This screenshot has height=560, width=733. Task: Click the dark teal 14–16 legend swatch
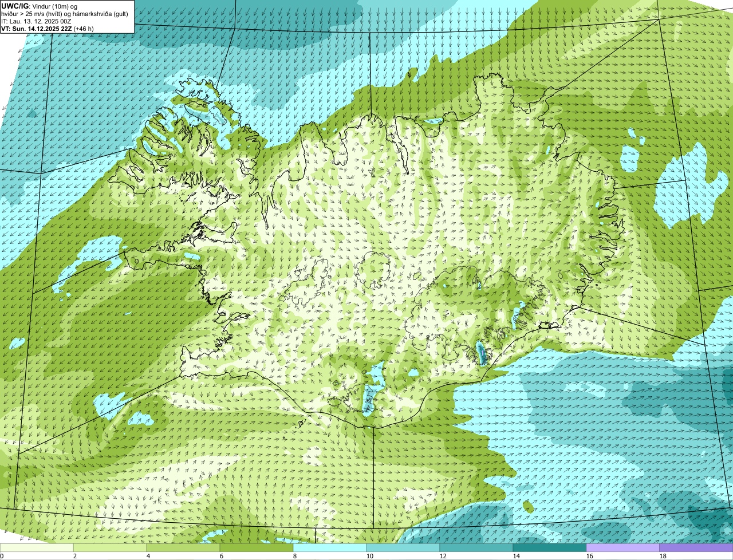click(550, 548)
